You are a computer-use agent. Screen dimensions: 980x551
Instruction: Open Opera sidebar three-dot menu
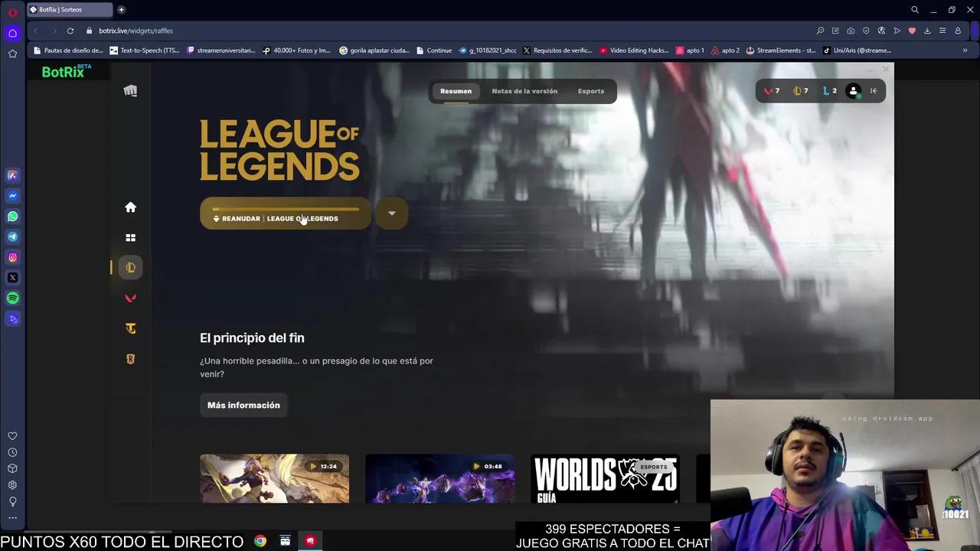pyautogui.click(x=12, y=518)
